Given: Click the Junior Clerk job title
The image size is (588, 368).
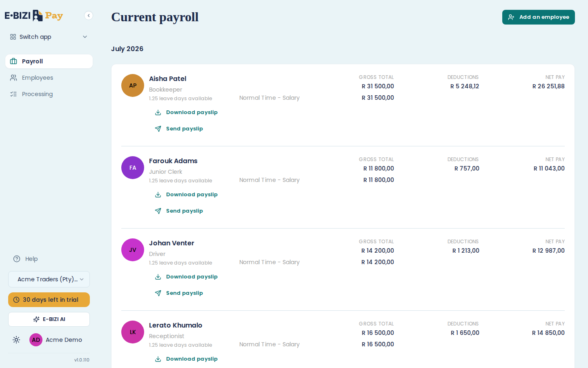Looking at the screenshot, I should pos(165,172).
